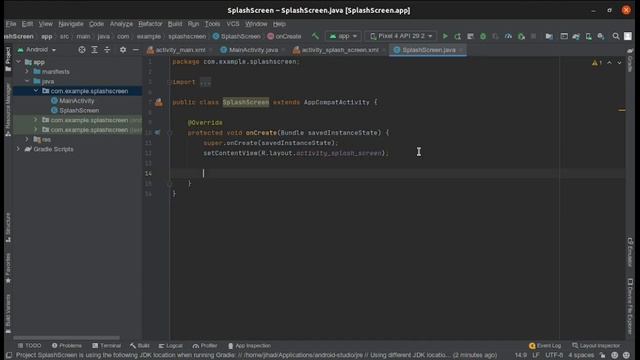
Task: Open the Android project view dropdown
Action: click(37, 50)
